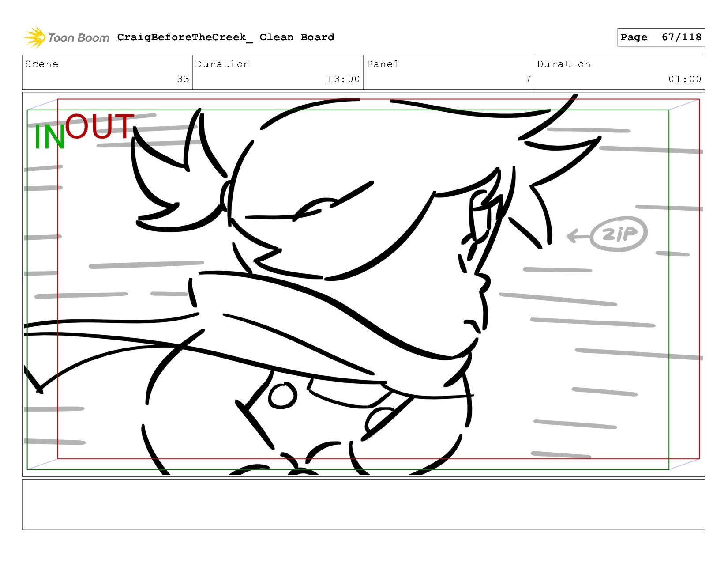
Task: Click the 'Panel' label
Action: click(383, 64)
